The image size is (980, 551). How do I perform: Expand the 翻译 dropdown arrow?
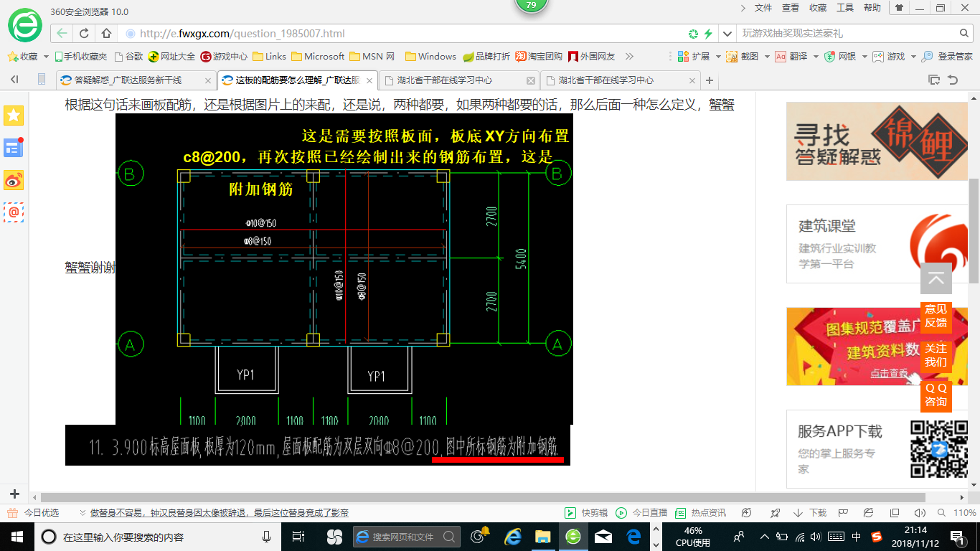[x=815, y=56]
